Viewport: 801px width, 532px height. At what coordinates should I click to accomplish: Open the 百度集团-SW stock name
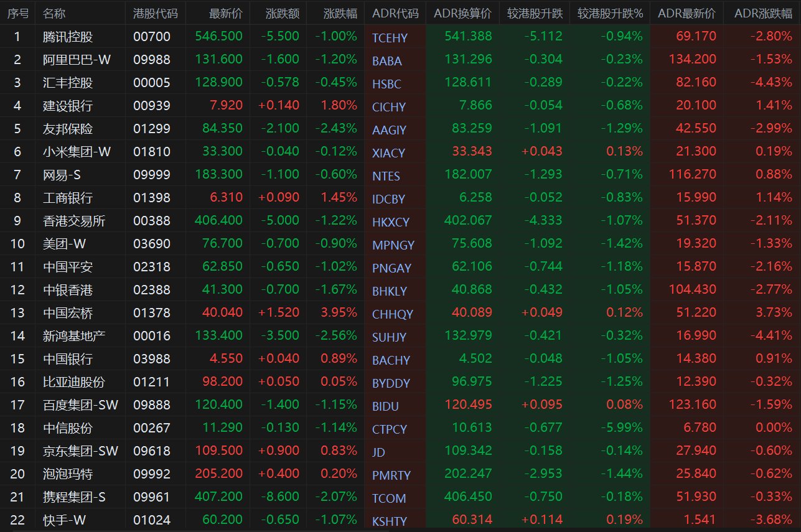80,405
